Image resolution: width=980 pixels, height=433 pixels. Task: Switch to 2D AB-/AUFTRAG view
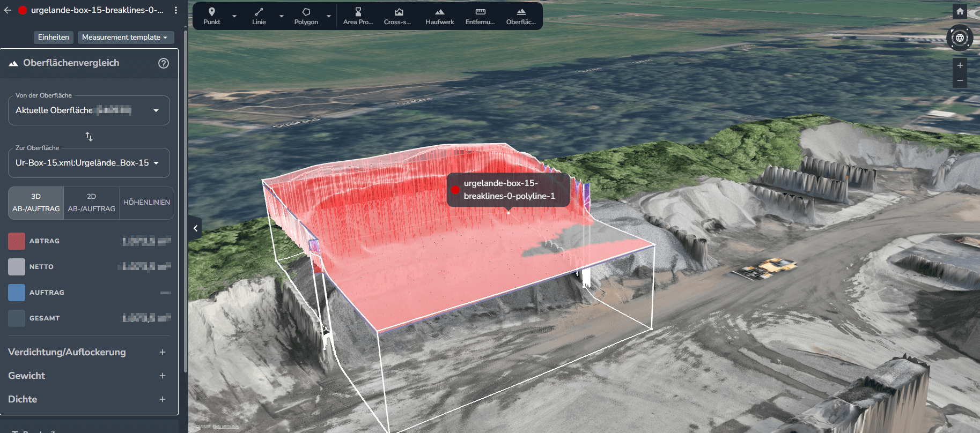[91, 203]
